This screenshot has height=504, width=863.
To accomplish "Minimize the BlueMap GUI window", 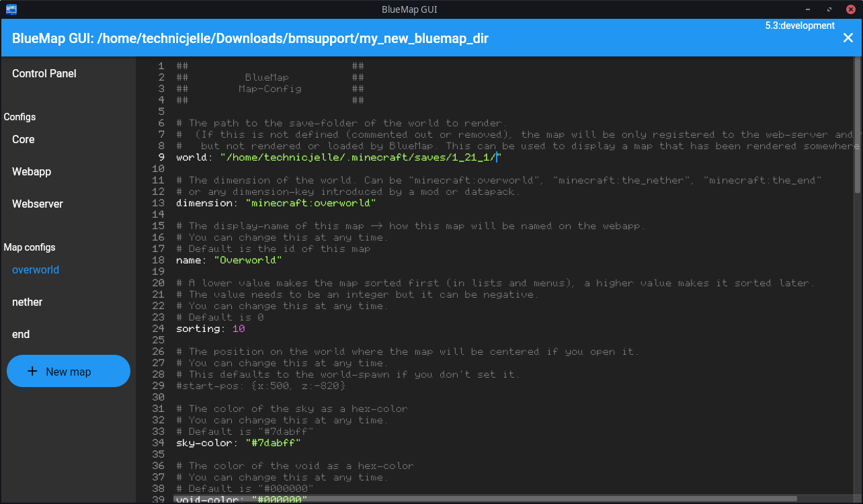I will [x=809, y=9].
